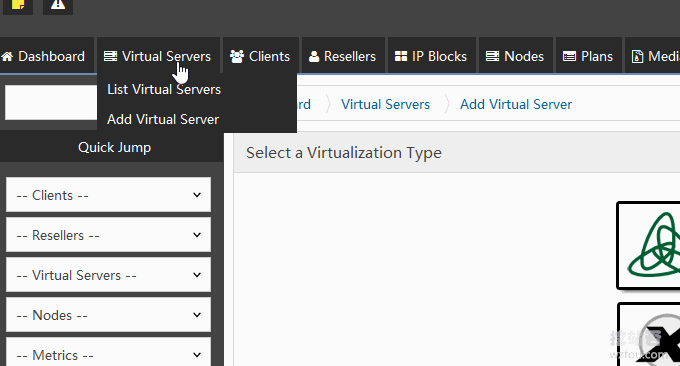Choose List Virtual Servers from dropdown
The height and width of the screenshot is (366, 680).
(164, 89)
